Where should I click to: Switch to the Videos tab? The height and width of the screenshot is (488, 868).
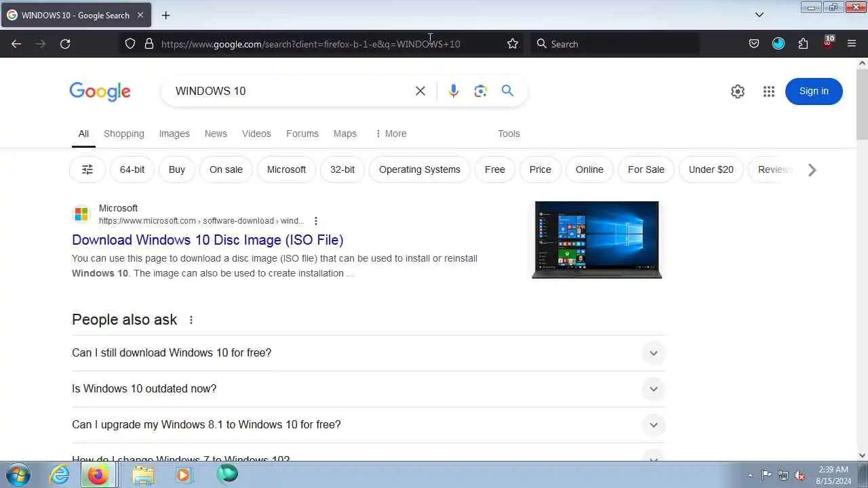(x=256, y=134)
